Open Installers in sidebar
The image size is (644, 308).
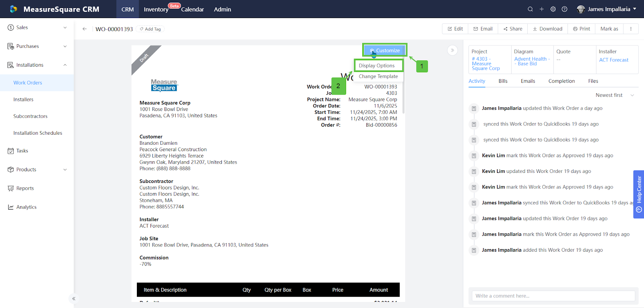[23, 100]
